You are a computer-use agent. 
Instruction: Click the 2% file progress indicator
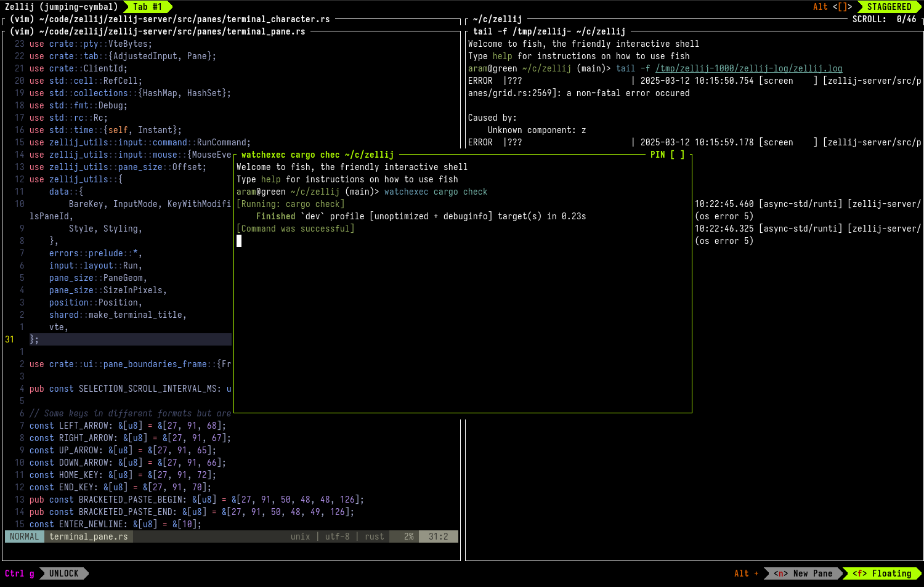[x=409, y=536]
